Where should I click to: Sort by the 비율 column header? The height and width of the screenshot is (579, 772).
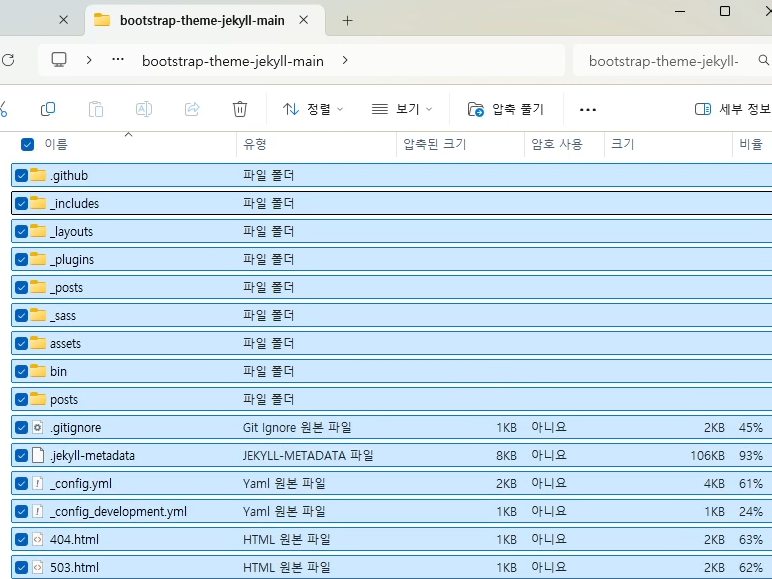750,144
